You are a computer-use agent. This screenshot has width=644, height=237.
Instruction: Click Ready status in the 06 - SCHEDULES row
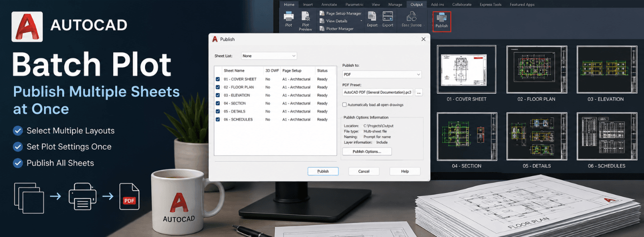coord(322,119)
